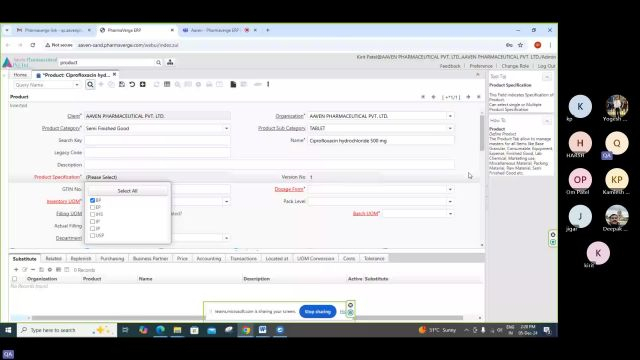The width and height of the screenshot is (640, 360).
Task: Switch to the Home tab
Action: coord(20,75)
